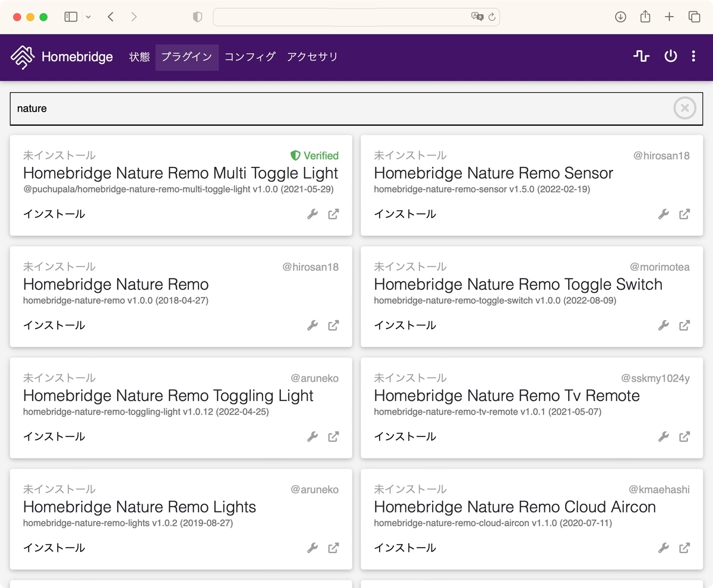Screen dimensions: 713x588
Task: Open external link for Toggle Switch plugin
Action: click(684, 325)
